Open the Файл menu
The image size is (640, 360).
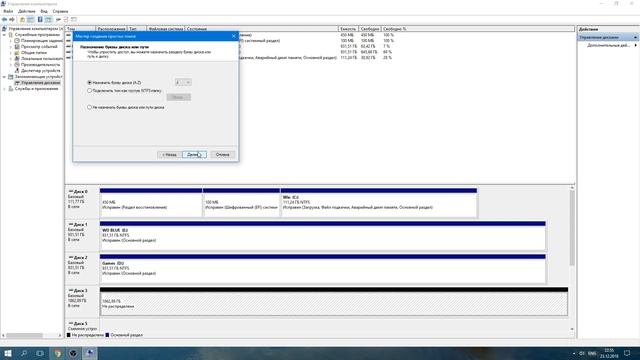8,11
